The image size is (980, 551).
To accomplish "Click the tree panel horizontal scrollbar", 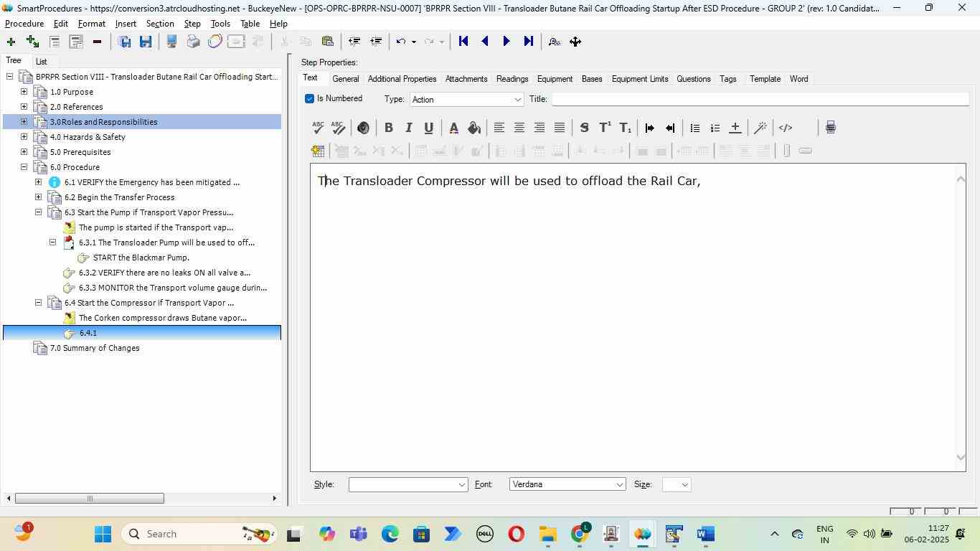I will point(90,499).
